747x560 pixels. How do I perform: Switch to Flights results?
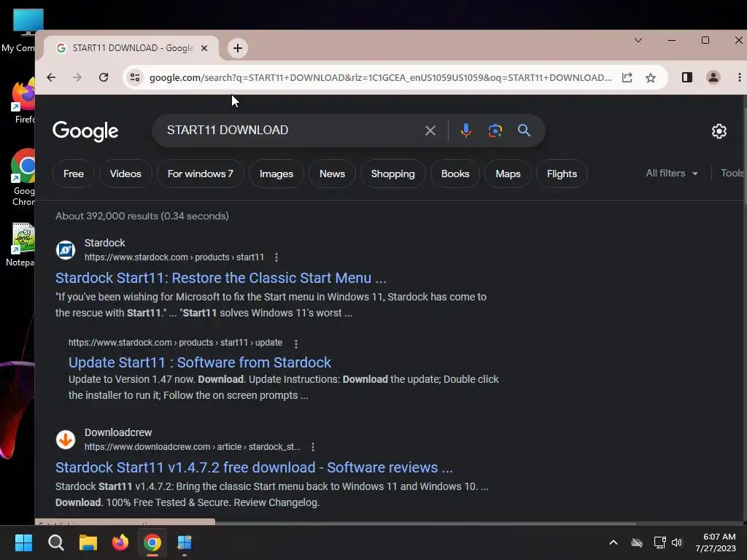[562, 174]
